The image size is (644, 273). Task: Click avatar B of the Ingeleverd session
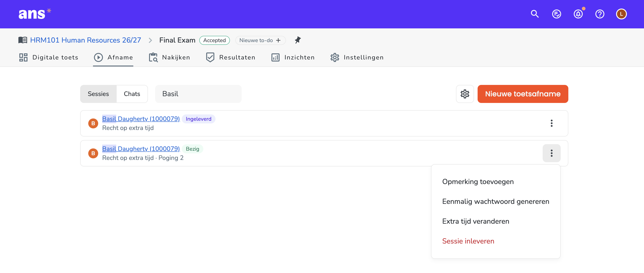[x=93, y=123]
